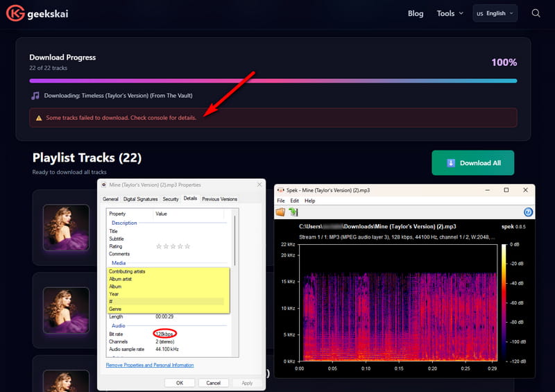Screen dimensions: 555x392
Task: Close the Spek window
Action: tap(526, 190)
